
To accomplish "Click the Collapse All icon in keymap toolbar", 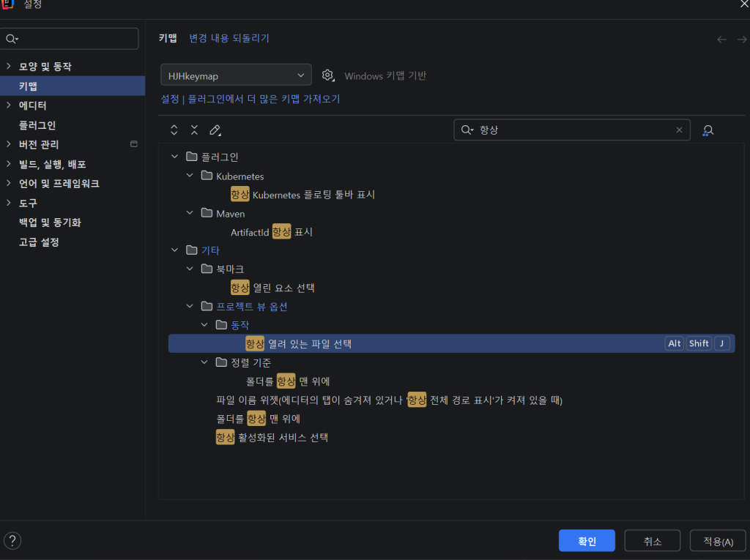I will (194, 130).
